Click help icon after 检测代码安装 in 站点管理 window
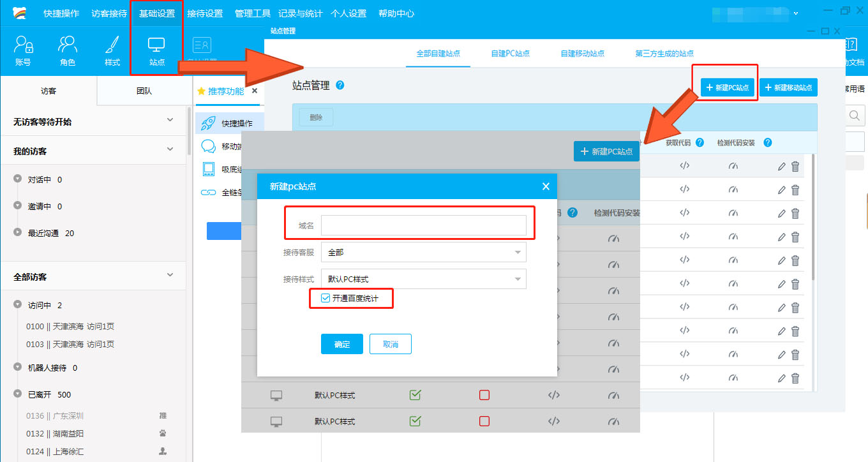 click(768, 142)
